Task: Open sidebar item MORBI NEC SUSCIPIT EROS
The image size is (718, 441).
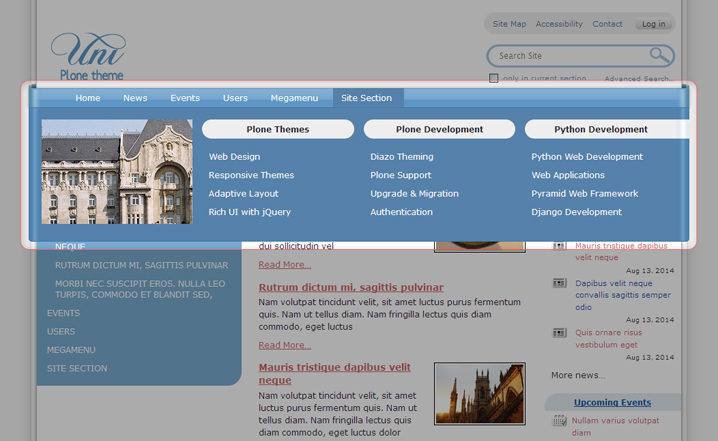Action: coord(140,289)
